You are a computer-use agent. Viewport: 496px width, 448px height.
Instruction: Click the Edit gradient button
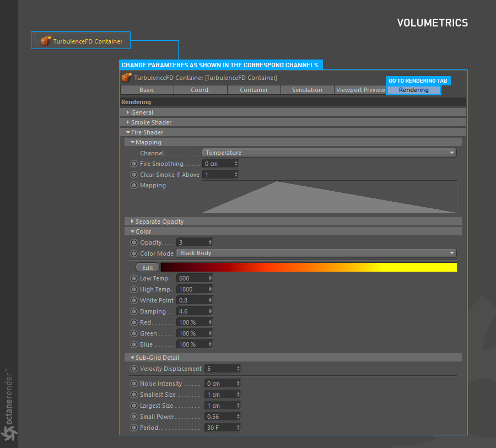point(148,267)
